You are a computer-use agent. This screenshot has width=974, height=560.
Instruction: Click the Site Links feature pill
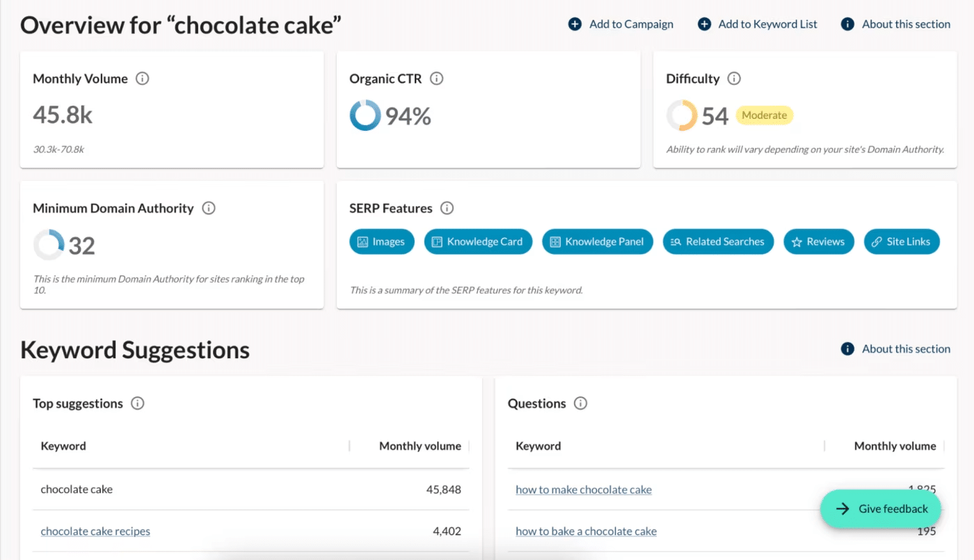[x=902, y=242]
